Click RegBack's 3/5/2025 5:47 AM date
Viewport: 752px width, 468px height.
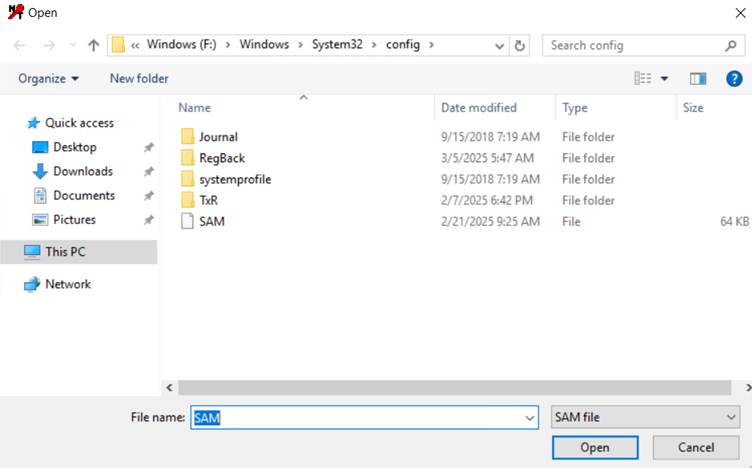487,158
